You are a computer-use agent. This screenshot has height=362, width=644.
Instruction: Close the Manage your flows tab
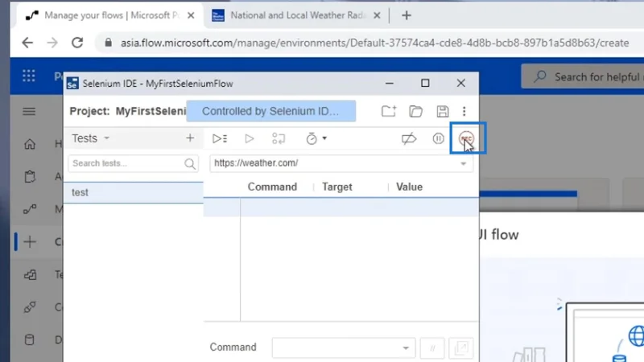point(191,15)
